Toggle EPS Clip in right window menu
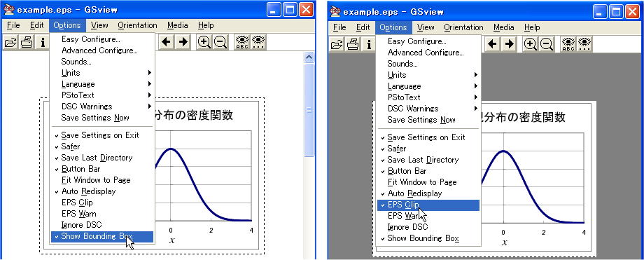This screenshot has height=260, width=644. coord(428,205)
